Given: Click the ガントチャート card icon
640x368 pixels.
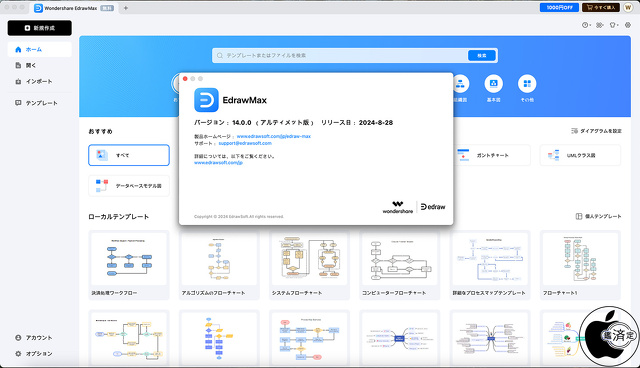Looking at the screenshot, I should tap(463, 155).
